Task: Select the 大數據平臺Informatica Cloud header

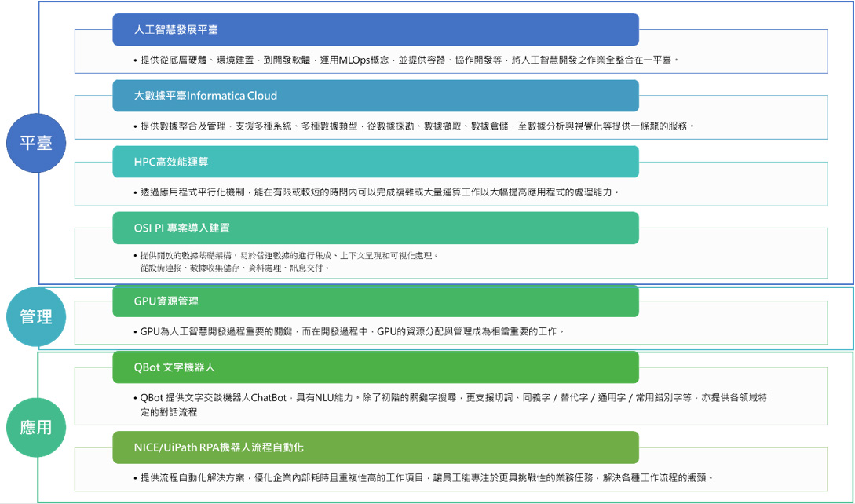Action: click(376, 96)
